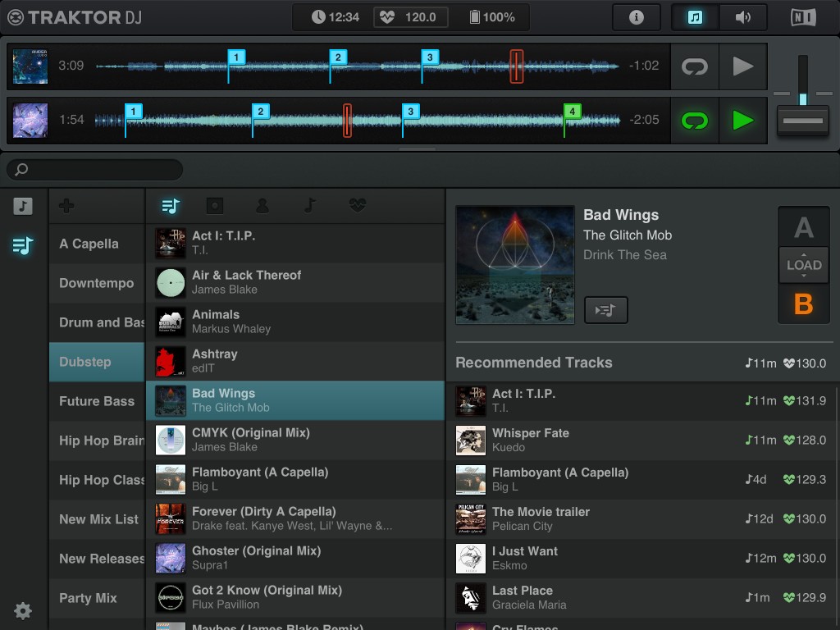Switch to the album disc tab icon
Image resolution: width=840 pixels, height=630 pixels.
click(x=215, y=206)
